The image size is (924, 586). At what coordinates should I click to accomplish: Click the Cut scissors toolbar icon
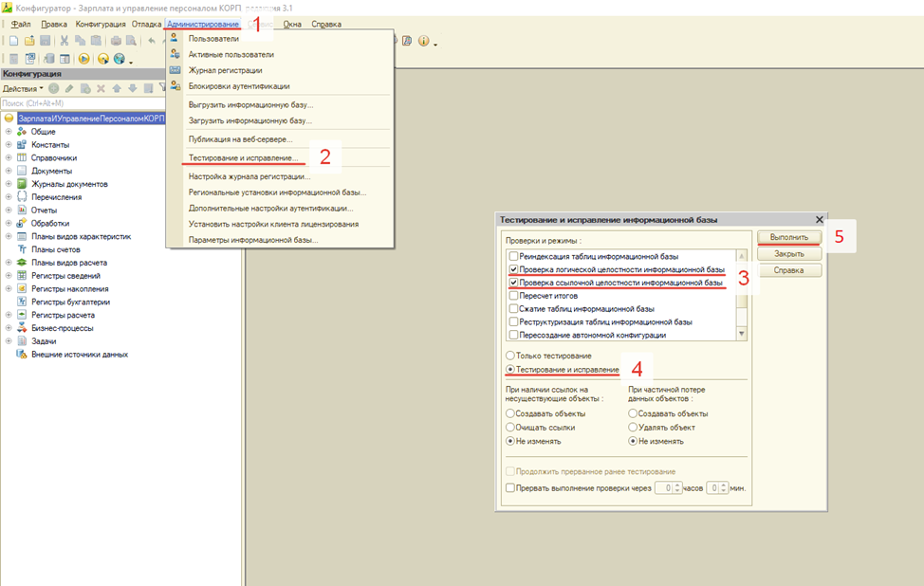(65, 41)
